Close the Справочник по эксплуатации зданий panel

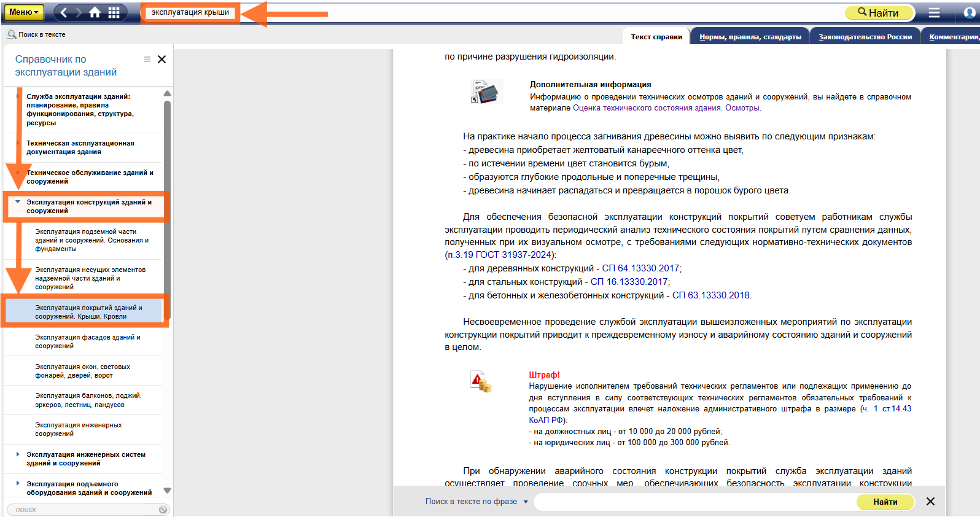click(x=162, y=60)
